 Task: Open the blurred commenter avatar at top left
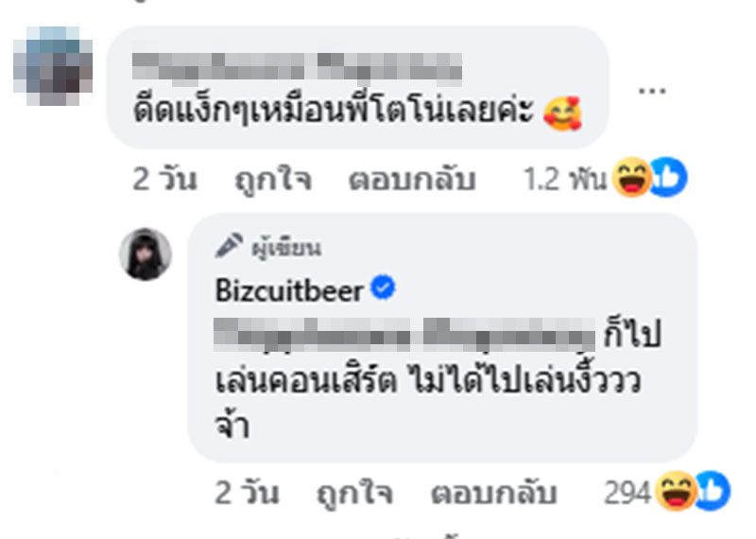(53, 65)
